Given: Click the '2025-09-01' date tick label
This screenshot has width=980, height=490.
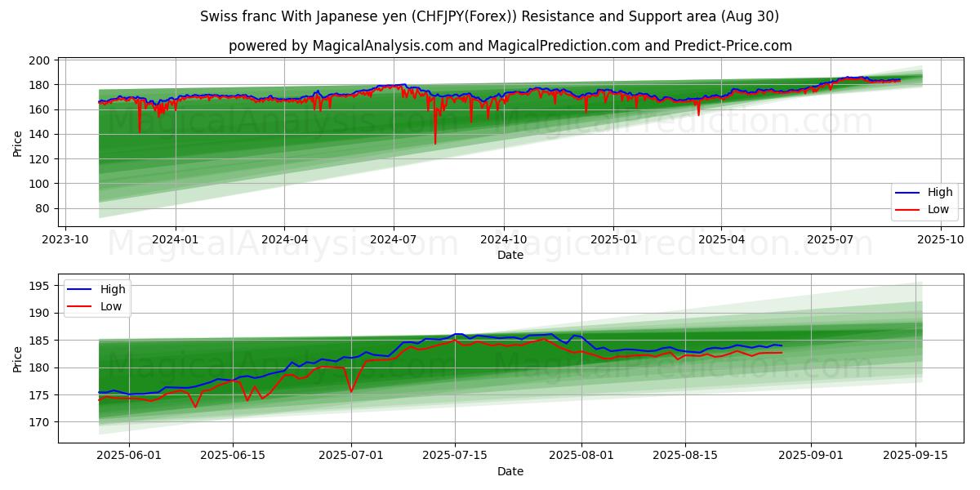Looking at the screenshot, I should point(810,455).
